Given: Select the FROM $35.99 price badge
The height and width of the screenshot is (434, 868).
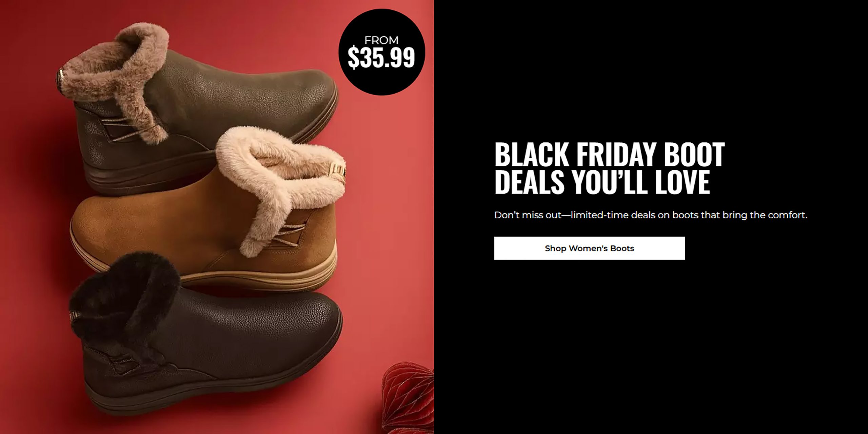Looking at the screenshot, I should (x=381, y=52).
